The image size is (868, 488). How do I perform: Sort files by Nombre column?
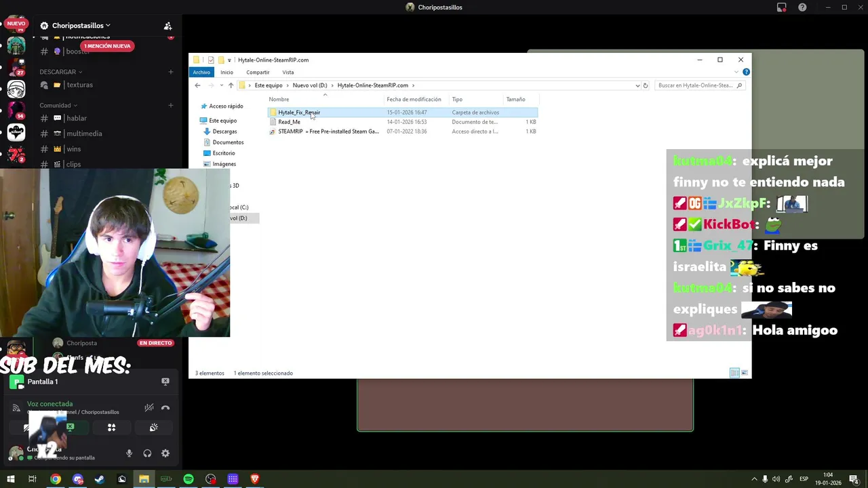pos(279,100)
